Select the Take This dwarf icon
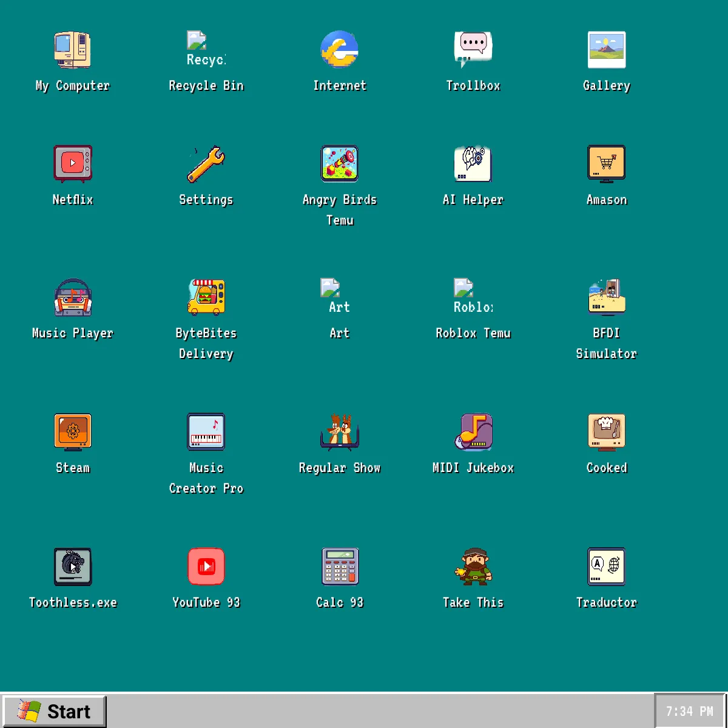 click(x=473, y=567)
